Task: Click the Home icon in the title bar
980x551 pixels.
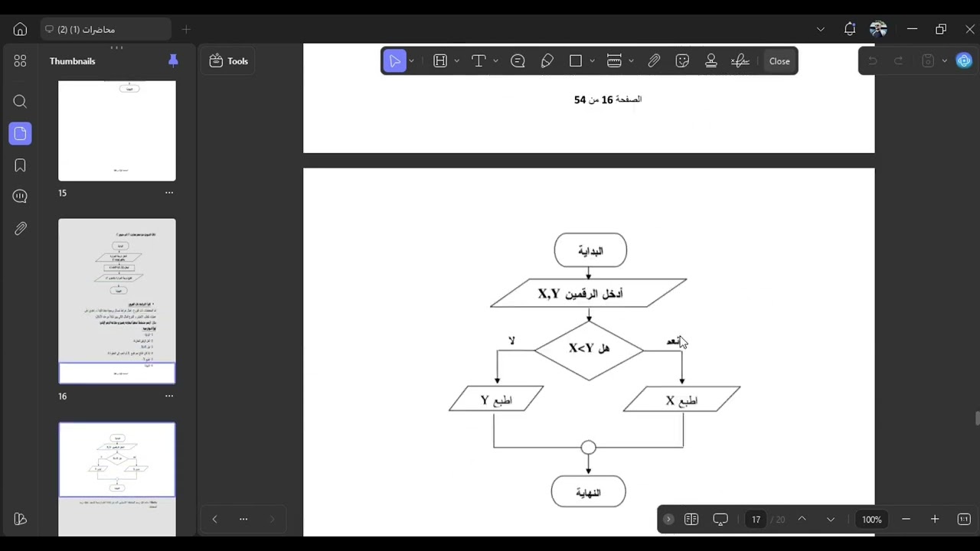Action: click(20, 29)
